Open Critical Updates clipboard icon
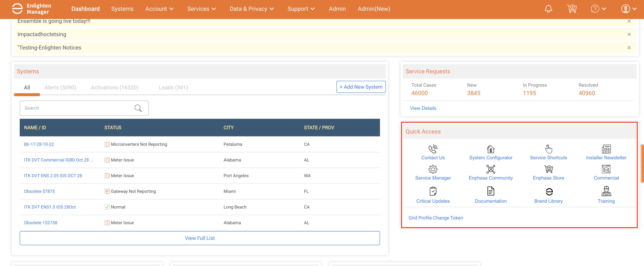This screenshot has height=266, width=644. [x=433, y=191]
